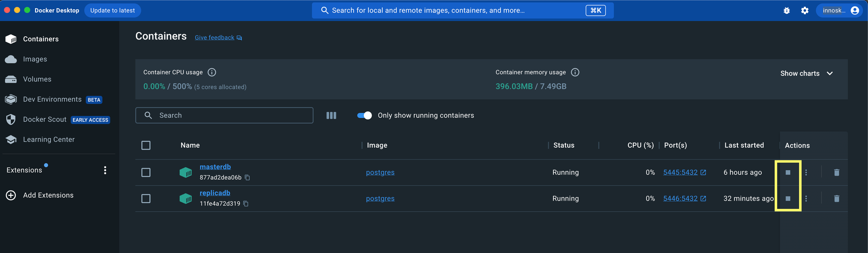
Task: Expand Show charts dropdown
Action: pos(806,74)
